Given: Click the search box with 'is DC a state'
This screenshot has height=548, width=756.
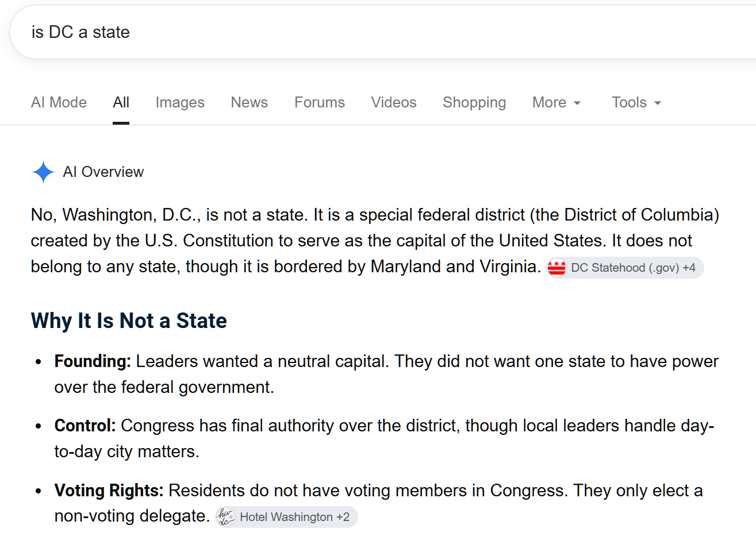Looking at the screenshot, I should click(x=383, y=32).
